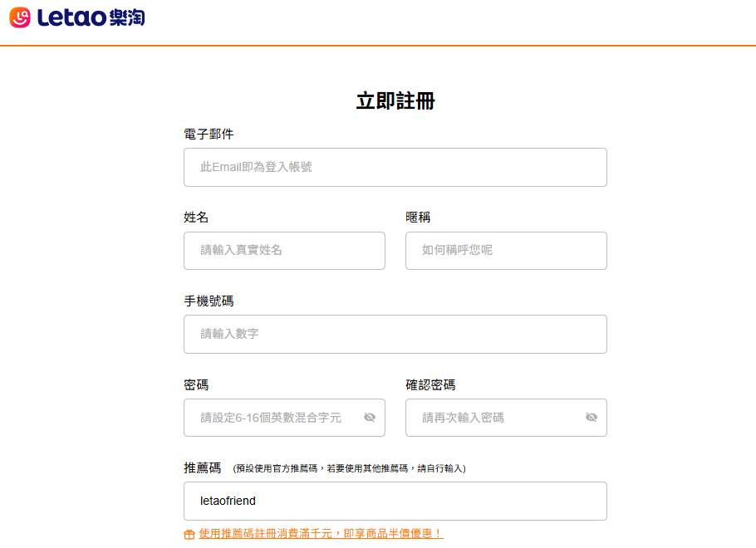The height and width of the screenshot is (548, 756).
Task: Click the 手機號碼 phone number field
Action: coord(395,334)
